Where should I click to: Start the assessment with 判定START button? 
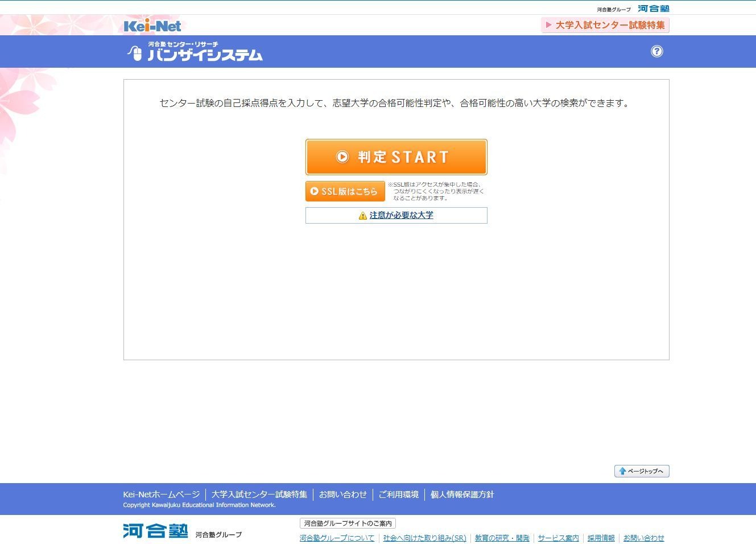point(396,157)
